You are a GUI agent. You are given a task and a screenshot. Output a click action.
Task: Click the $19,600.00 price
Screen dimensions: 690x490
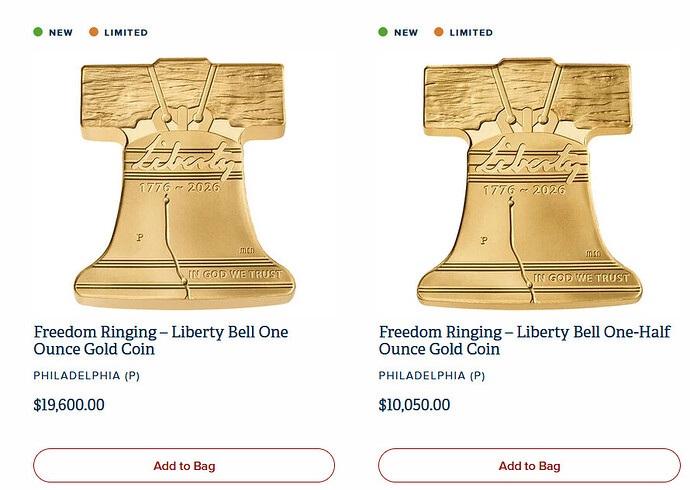pyautogui.click(x=69, y=405)
